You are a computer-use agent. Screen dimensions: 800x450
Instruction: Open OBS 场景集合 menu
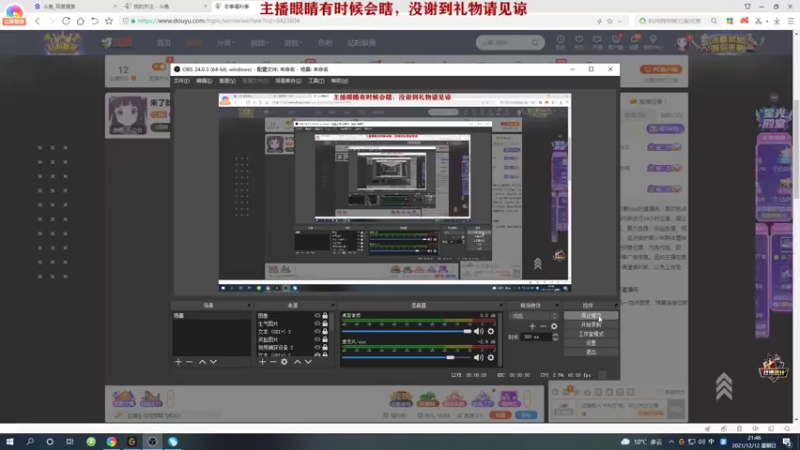(x=288, y=81)
